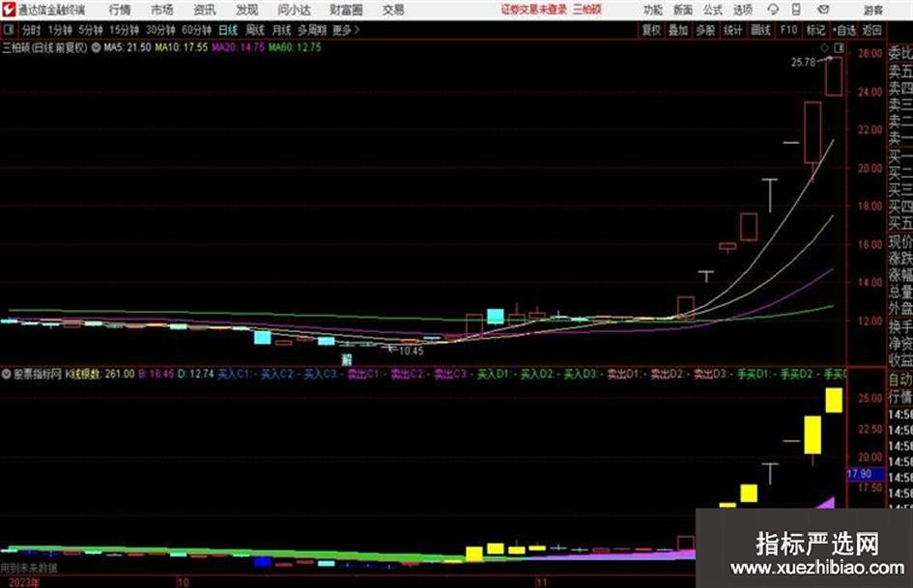Click the 用到未来数据 notice text

coord(29,568)
